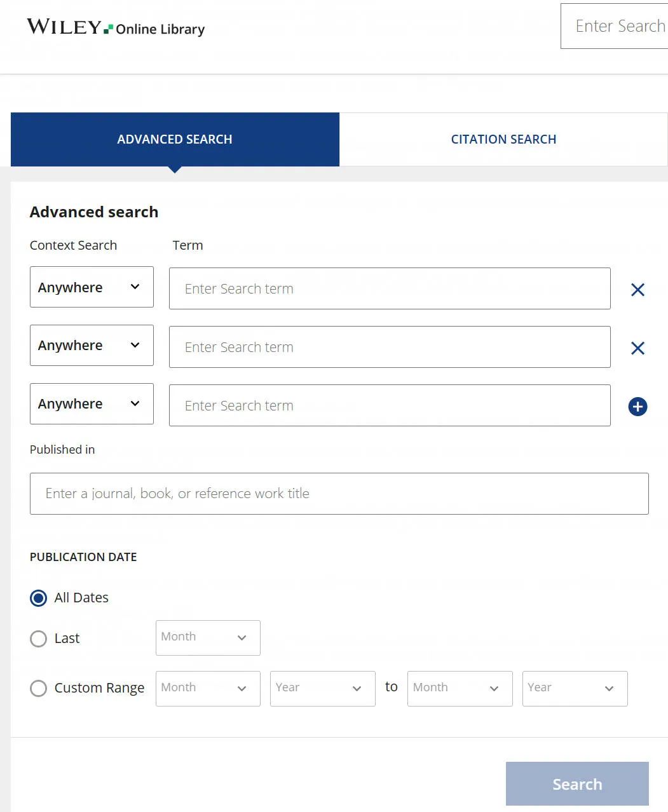668x812 pixels.
Task: Focus the top header search box
Action: coord(617,26)
